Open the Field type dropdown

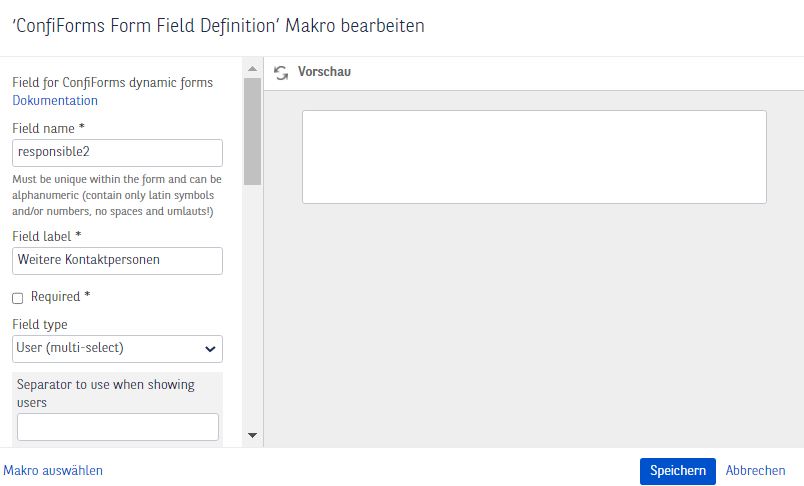pos(117,349)
